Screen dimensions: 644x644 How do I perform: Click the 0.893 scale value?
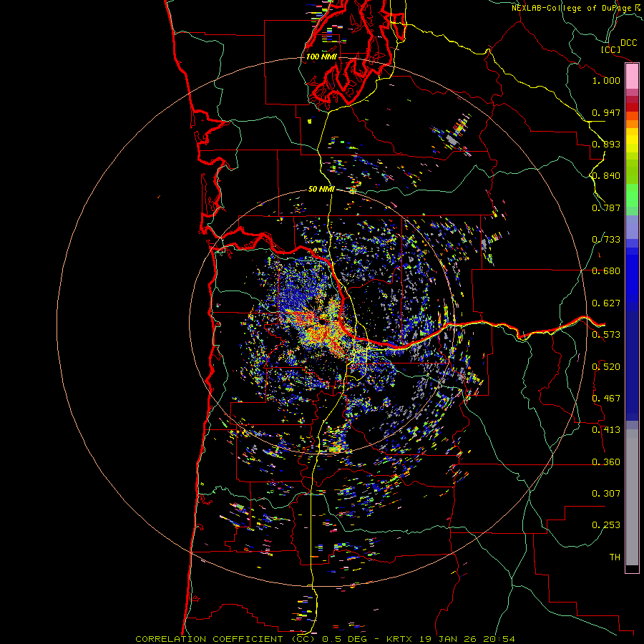tap(606, 144)
